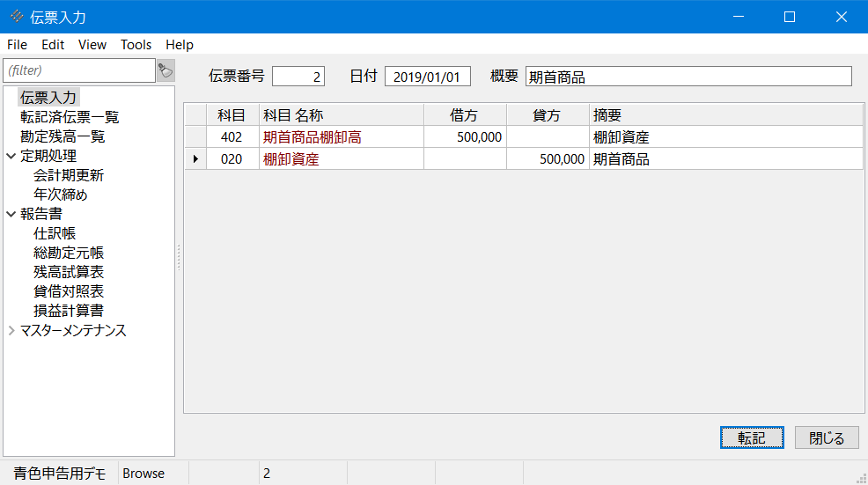Open the File menu
Image resolution: width=868 pixels, height=485 pixels.
coord(17,45)
